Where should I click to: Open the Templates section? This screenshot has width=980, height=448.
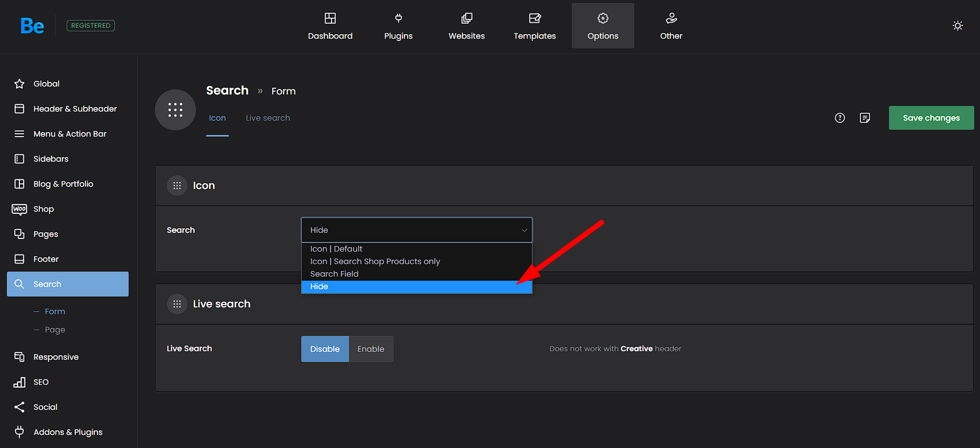point(535,26)
